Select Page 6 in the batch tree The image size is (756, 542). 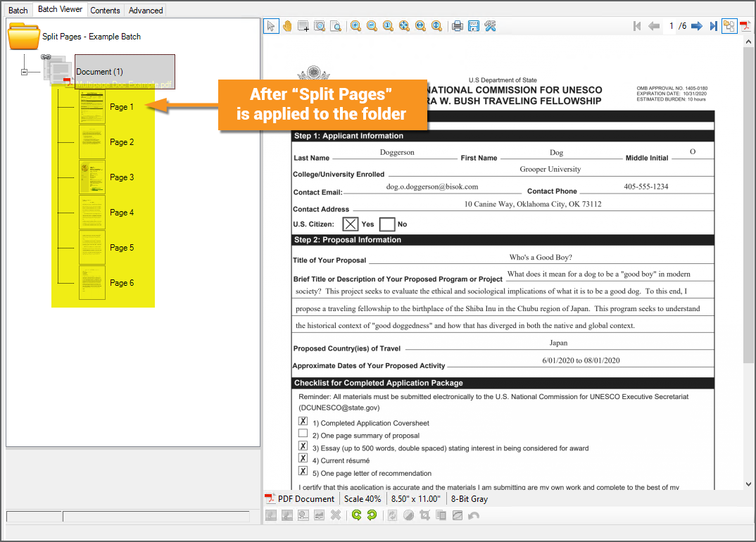point(122,283)
